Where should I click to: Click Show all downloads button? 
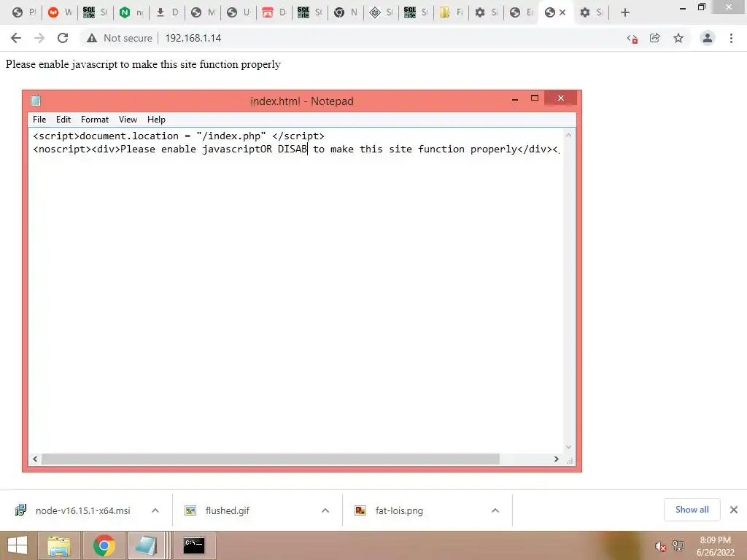point(692,510)
